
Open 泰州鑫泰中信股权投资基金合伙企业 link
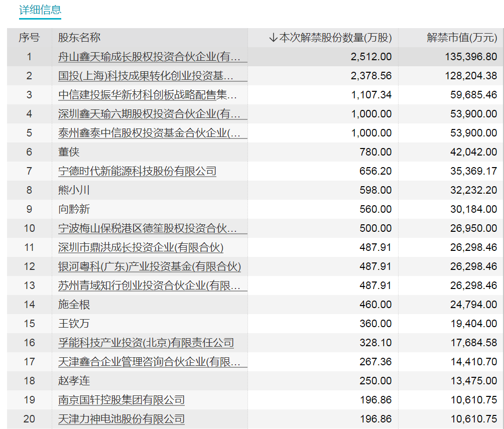pyautogui.click(x=149, y=133)
